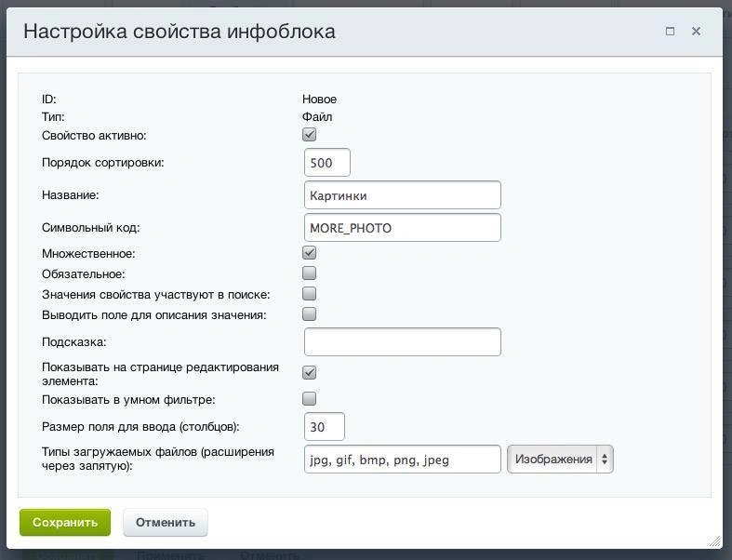
Task: Uncheck the Свойство активно checkbox
Action: (x=309, y=135)
